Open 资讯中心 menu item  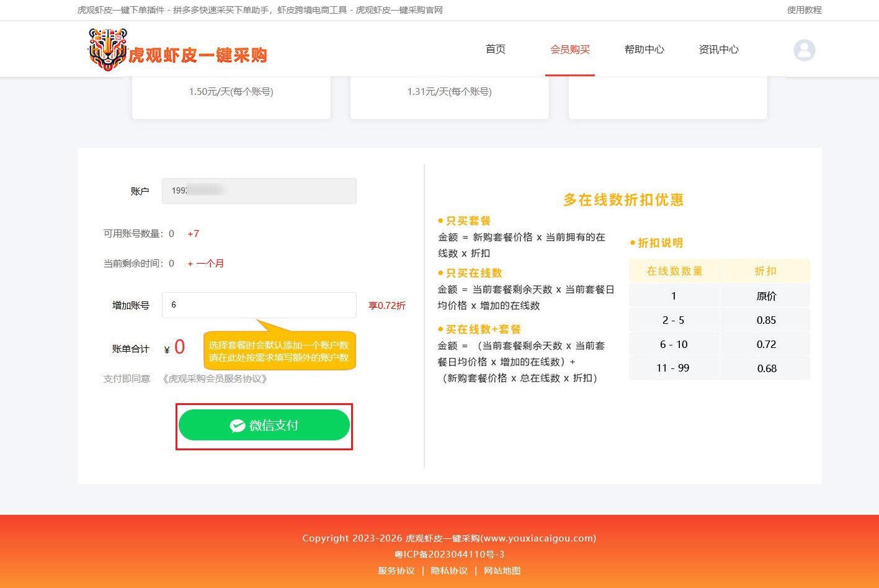point(719,50)
